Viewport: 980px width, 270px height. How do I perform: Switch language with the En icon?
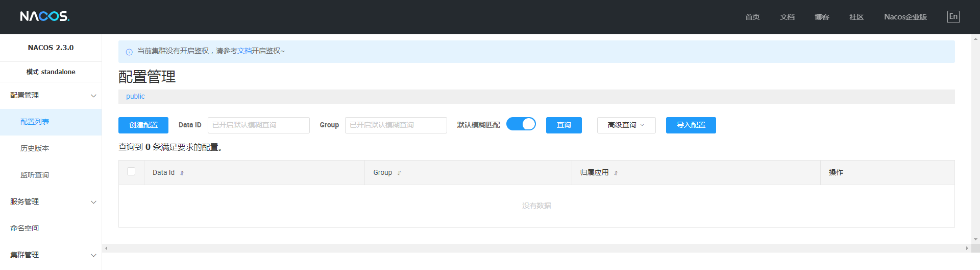953,17
